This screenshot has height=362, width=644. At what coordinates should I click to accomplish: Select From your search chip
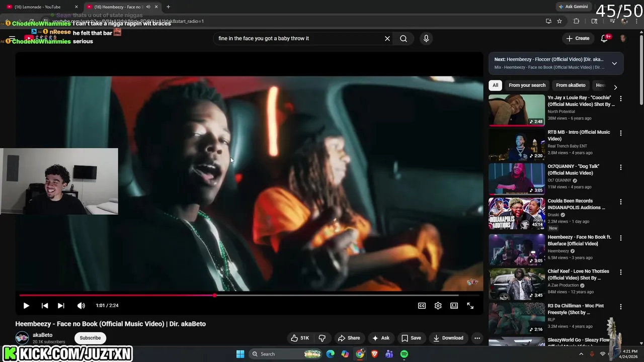pyautogui.click(x=527, y=85)
